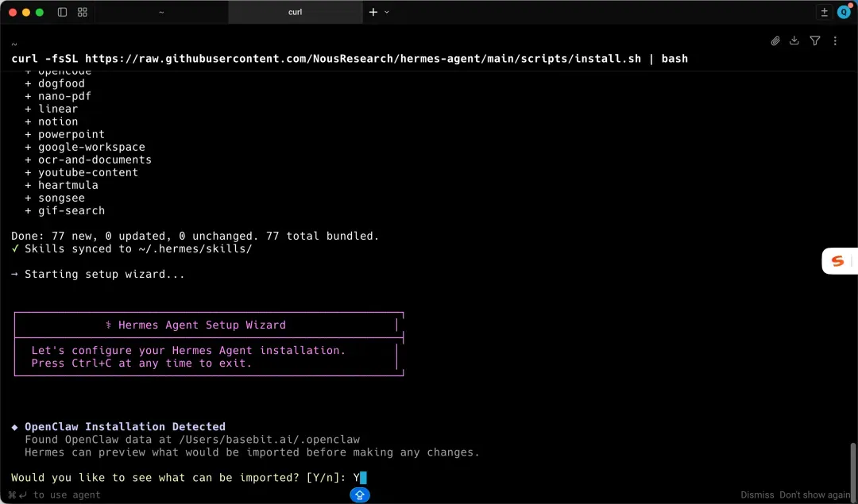Screen dimensions: 858x504
Task: Click the Y/n prompt input cursor
Action: coord(362,477)
